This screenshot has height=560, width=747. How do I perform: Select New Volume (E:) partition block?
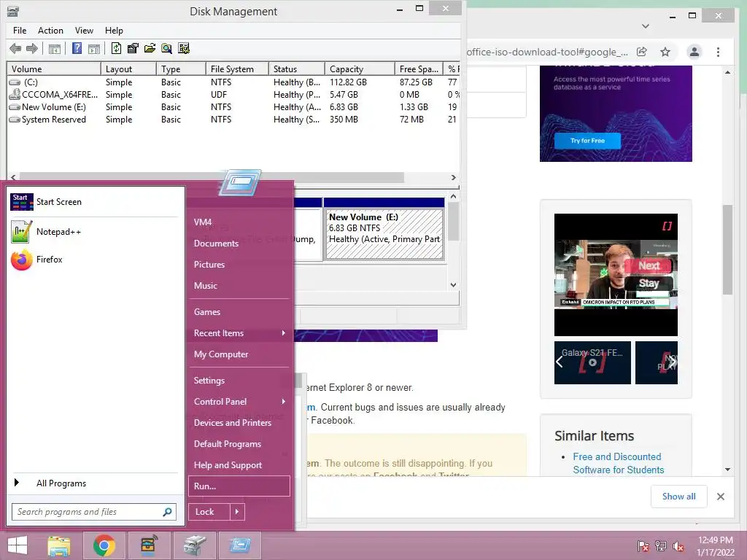click(384, 234)
